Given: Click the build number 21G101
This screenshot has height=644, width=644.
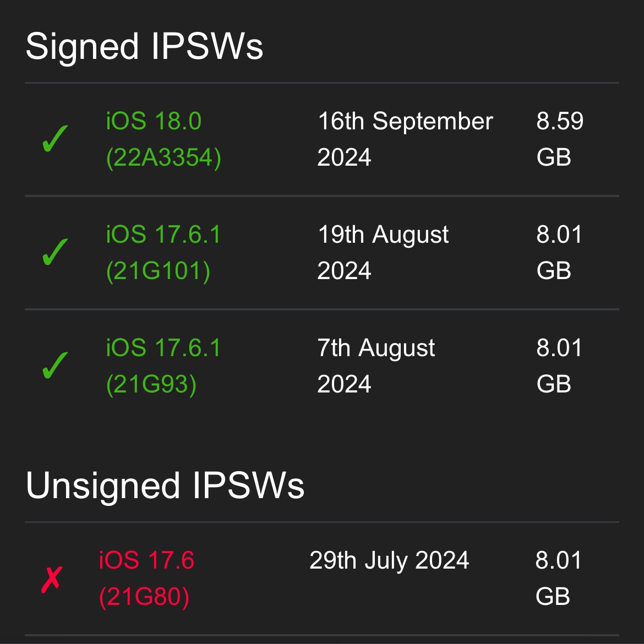Looking at the screenshot, I should [158, 271].
